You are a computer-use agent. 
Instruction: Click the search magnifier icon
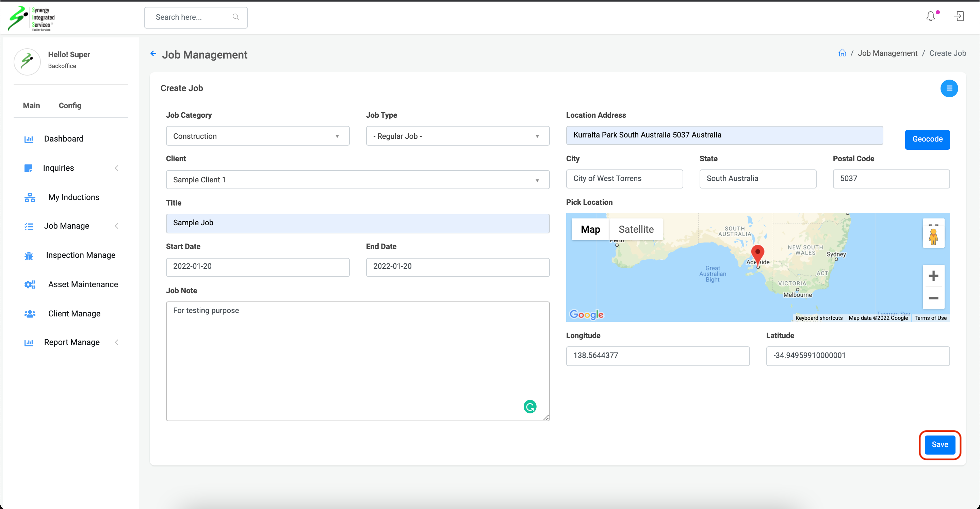tap(236, 17)
